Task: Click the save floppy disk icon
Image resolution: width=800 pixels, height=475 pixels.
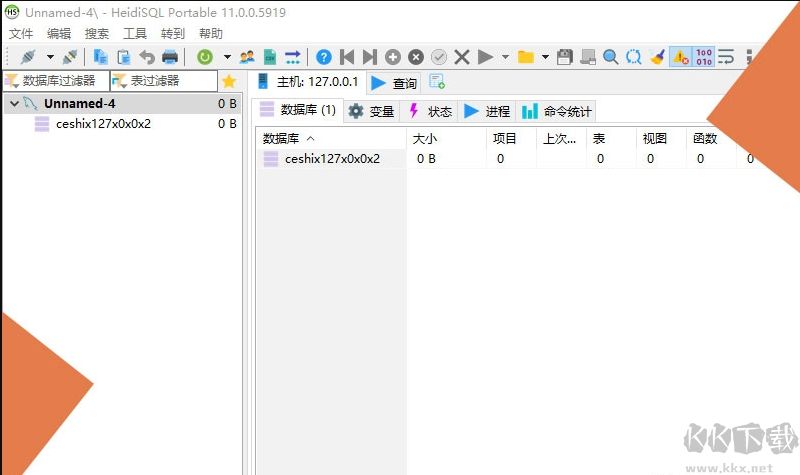Action: pos(564,57)
